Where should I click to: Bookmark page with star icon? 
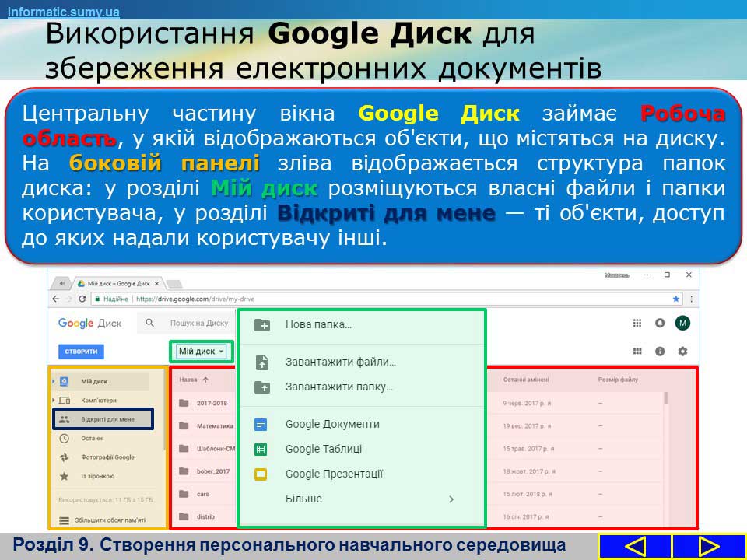(x=676, y=299)
